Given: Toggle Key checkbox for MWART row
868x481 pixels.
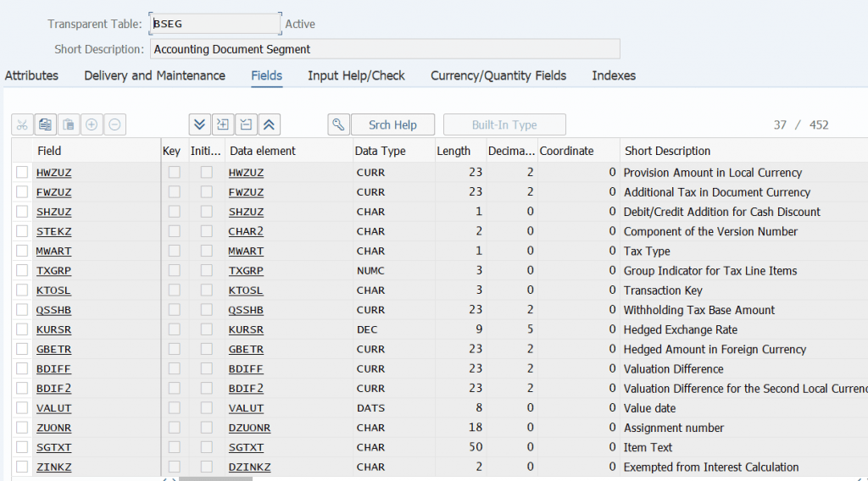Looking at the screenshot, I should coord(175,251).
